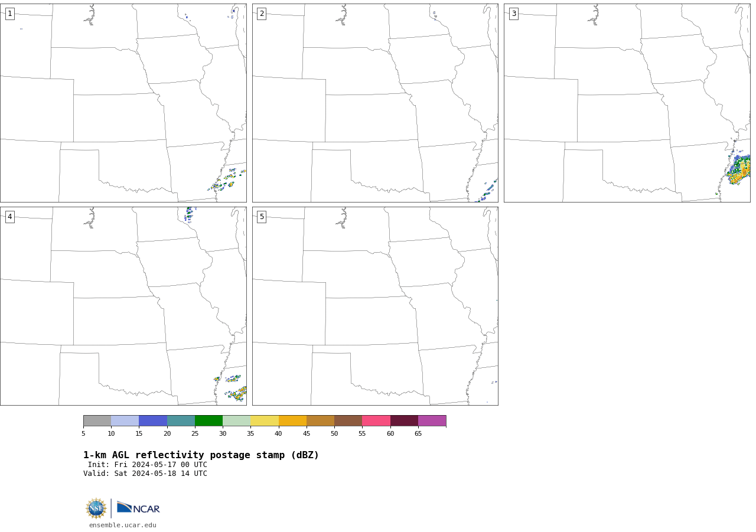This screenshot has height=532, width=756.
Task: Open ensemble member 2 reflectivity map
Action: pos(375,103)
